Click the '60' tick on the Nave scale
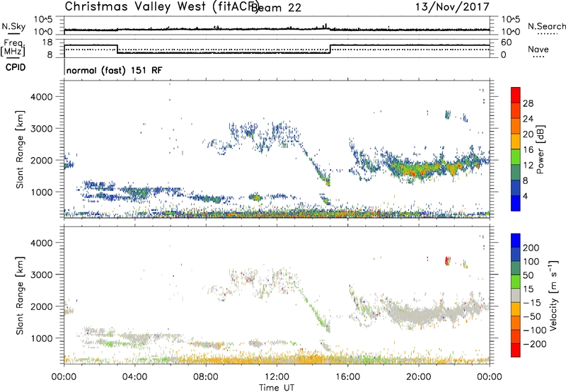Viewport: 566px width, 392px height. point(507,42)
